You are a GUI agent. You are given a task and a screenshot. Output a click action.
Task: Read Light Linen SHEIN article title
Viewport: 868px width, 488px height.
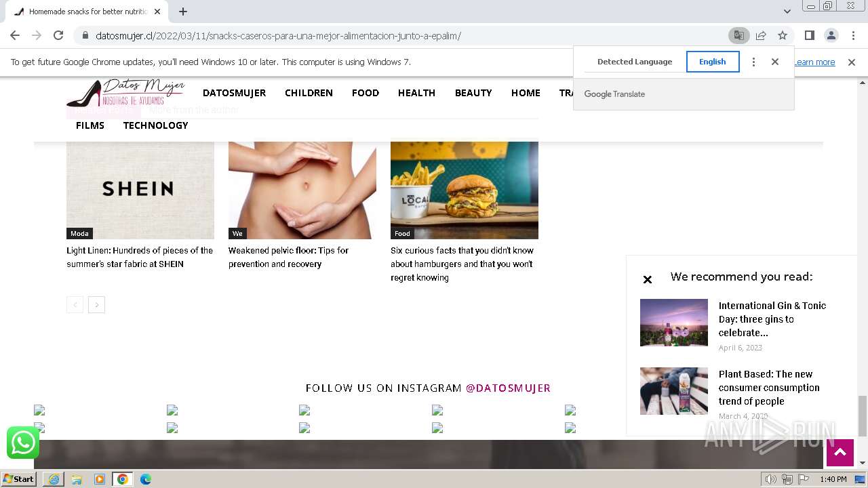pyautogui.click(x=140, y=257)
